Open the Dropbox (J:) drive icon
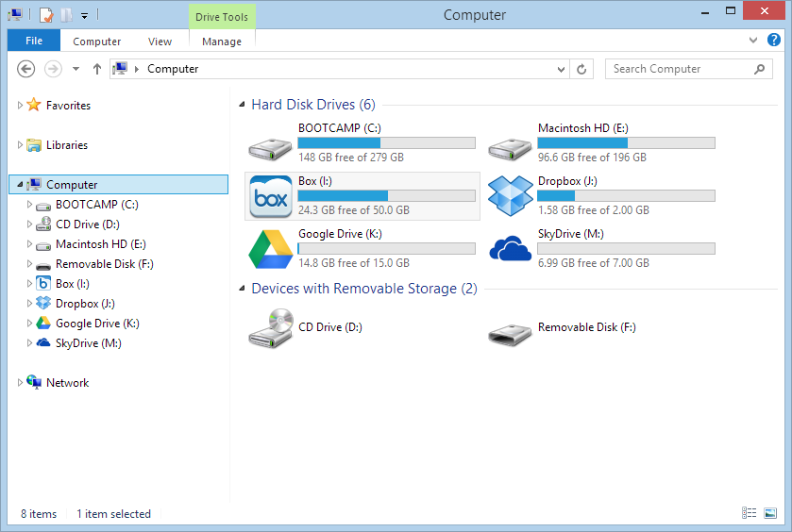The image size is (792, 532). [x=510, y=196]
